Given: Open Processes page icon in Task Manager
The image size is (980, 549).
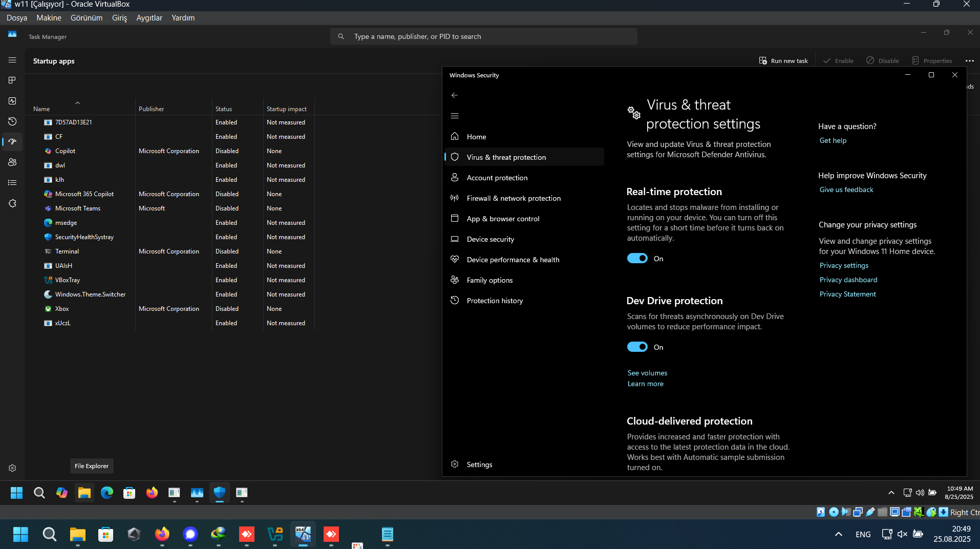Looking at the screenshot, I should pyautogui.click(x=12, y=80).
